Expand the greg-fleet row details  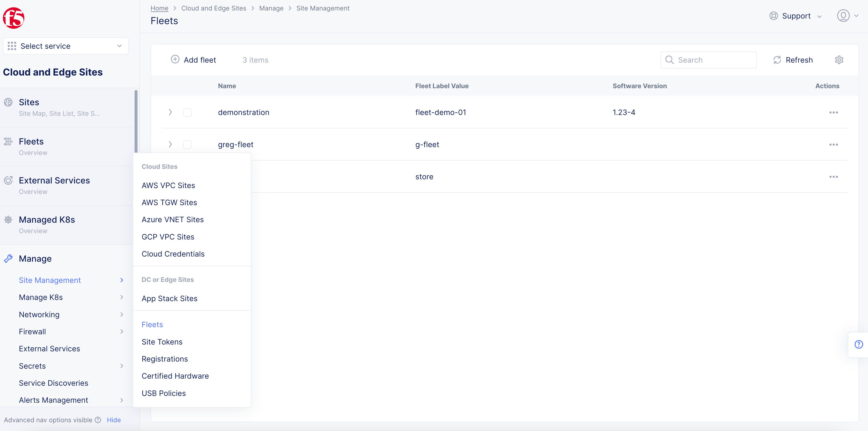[170, 145]
